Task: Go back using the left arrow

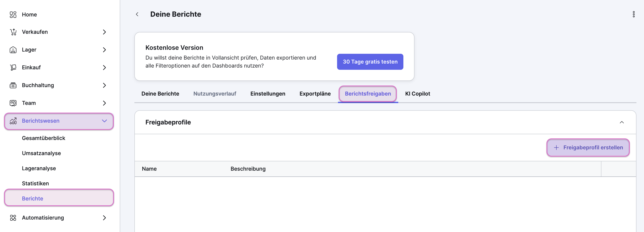Action: 137,14
